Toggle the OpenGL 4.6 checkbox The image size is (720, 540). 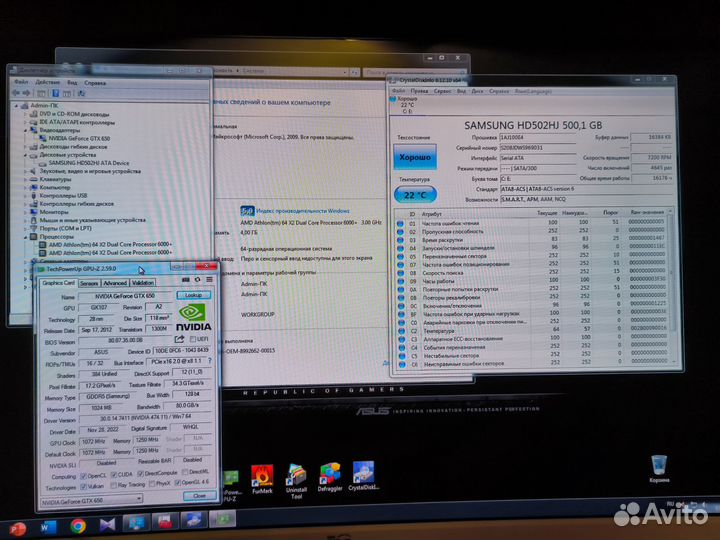click(x=177, y=483)
